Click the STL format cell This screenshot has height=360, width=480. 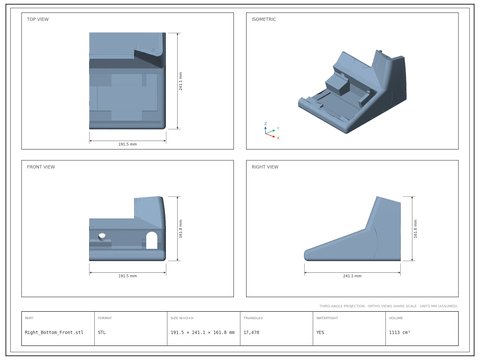102,332
